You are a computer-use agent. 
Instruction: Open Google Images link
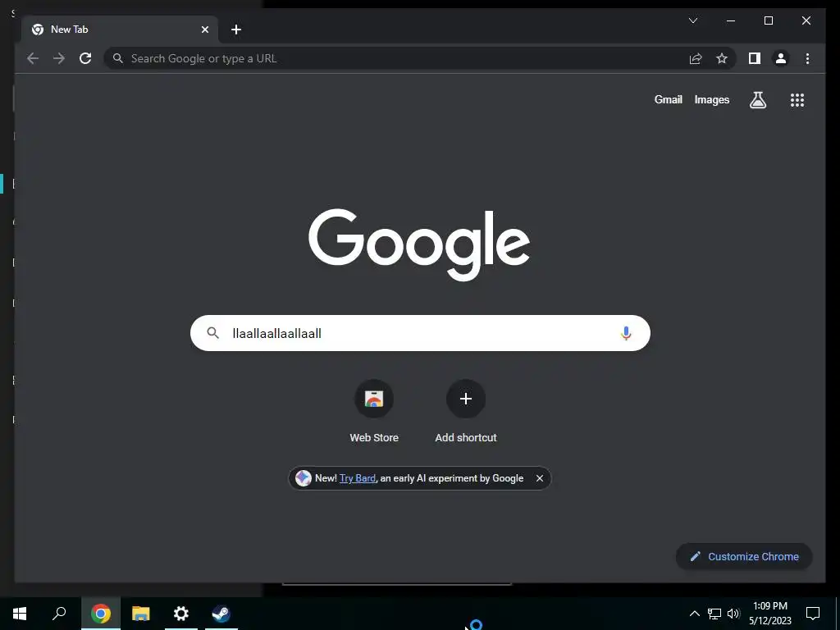(x=711, y=99)
